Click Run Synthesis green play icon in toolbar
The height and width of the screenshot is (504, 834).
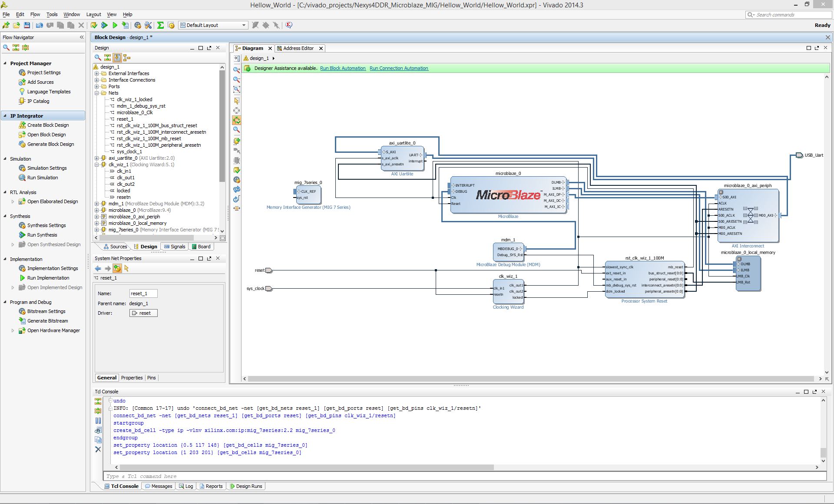(104, 25)
